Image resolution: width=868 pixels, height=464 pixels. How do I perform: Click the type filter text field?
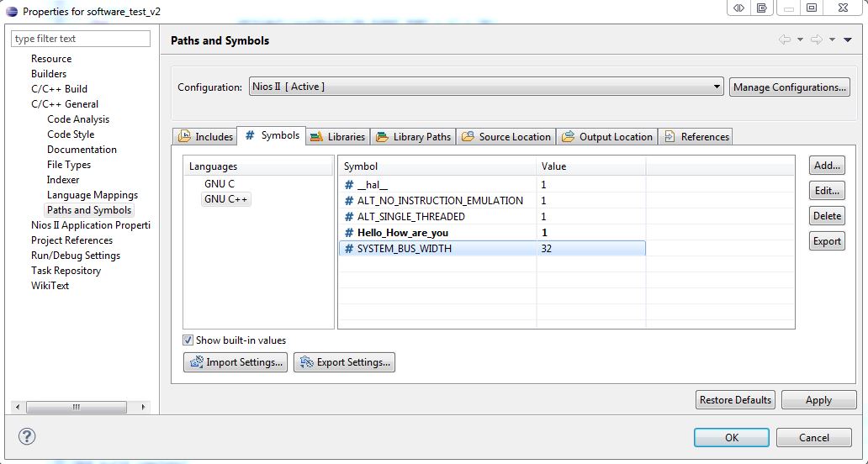[x=81, y=39]
